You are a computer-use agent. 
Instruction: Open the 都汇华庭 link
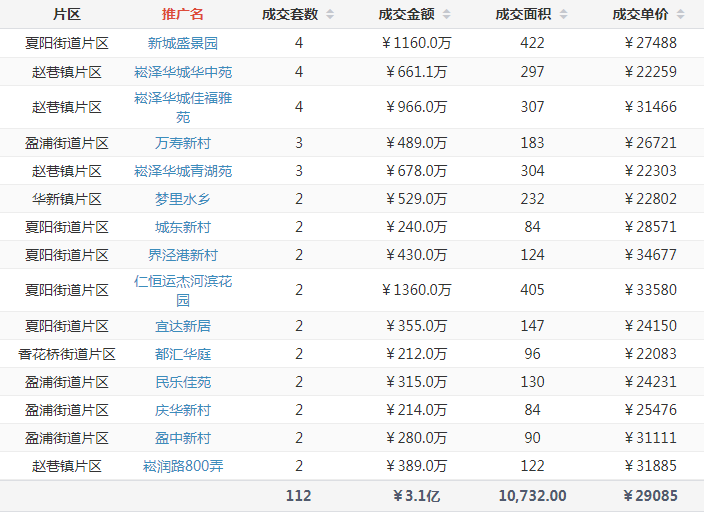(x=183, y=354)
